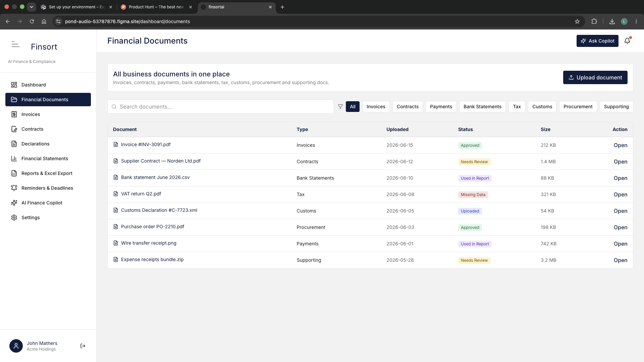Image resolution: width=644 pixels, height=362 pixels.
Task: Click the Search documents field
Action: click(x=220, y=107)
